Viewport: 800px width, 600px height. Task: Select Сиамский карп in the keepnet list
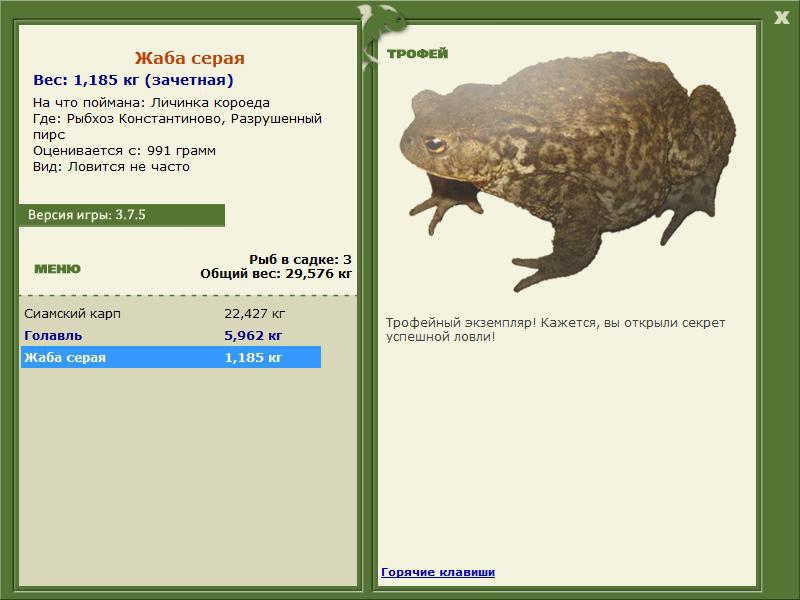tap(171, 313)
